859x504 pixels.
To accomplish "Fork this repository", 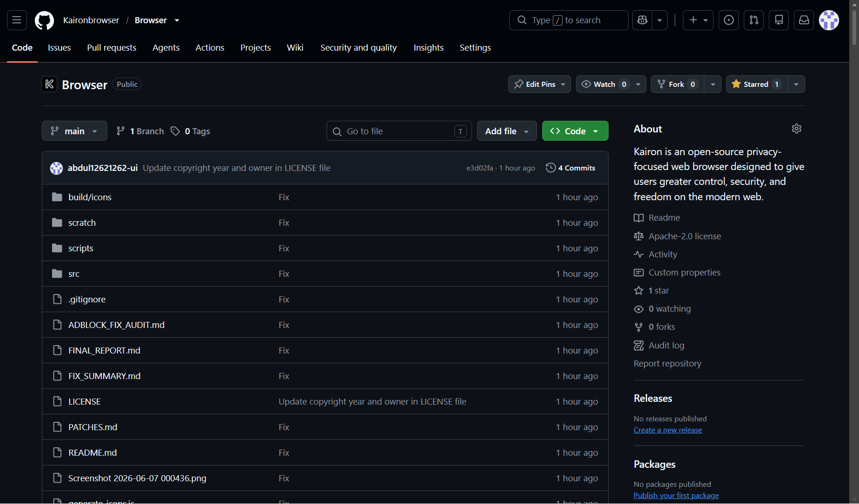I will tap(677, 84).
